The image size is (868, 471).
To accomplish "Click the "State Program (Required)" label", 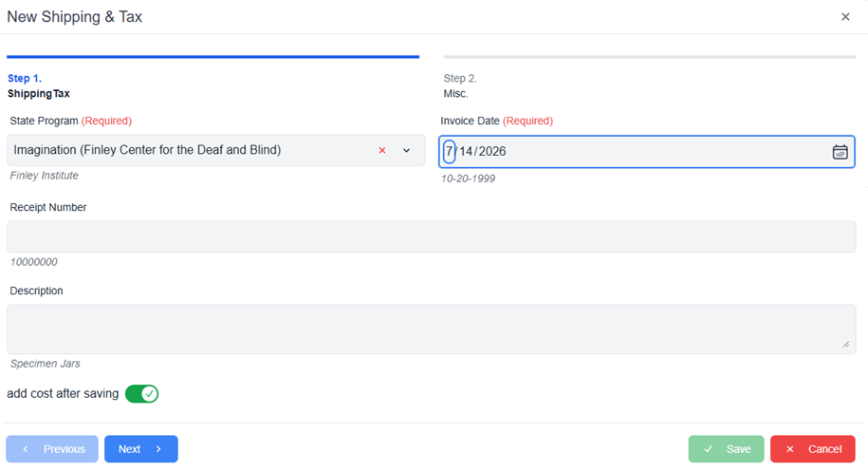I will tap(71, 121).
